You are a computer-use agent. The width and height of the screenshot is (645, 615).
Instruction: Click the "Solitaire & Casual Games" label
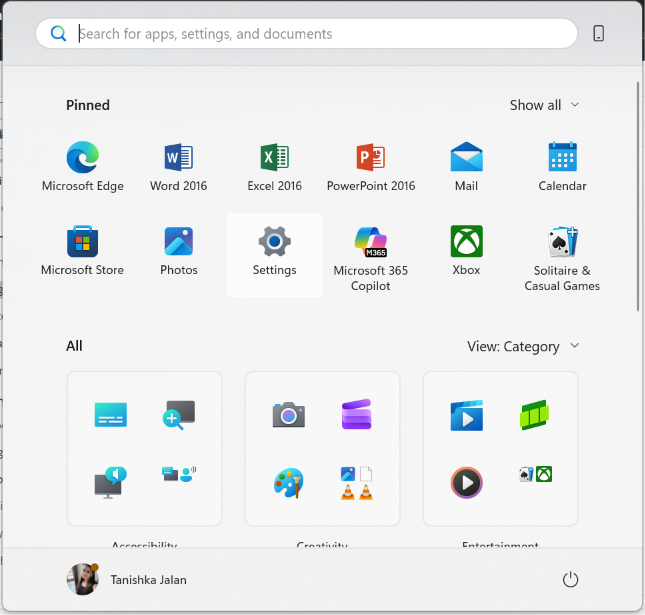coord(562,278)
